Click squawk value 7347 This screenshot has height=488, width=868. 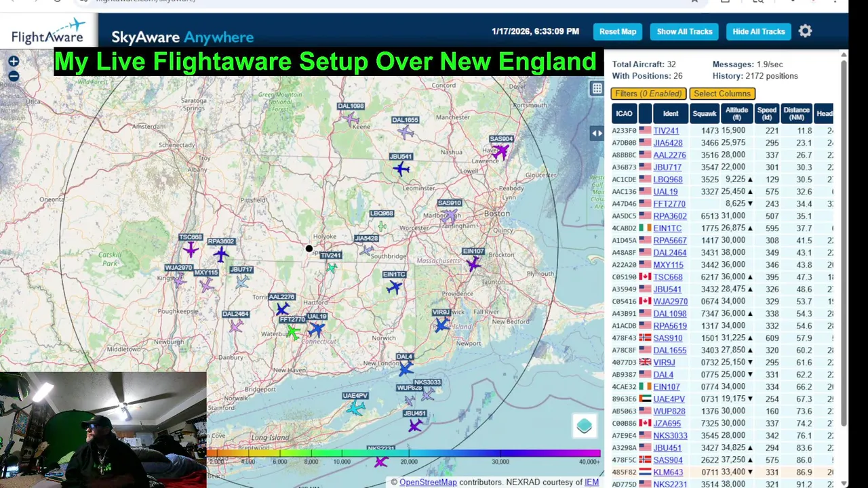709,314
